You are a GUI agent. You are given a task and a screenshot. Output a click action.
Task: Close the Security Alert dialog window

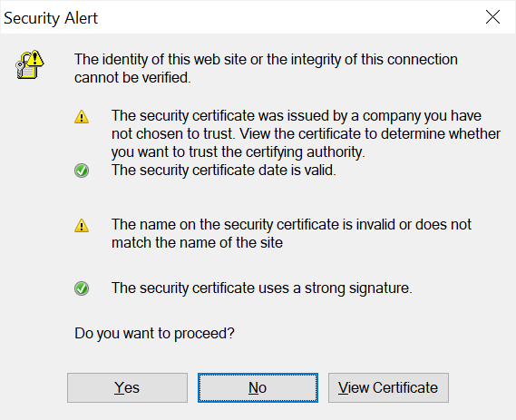[x=492, y=17]
